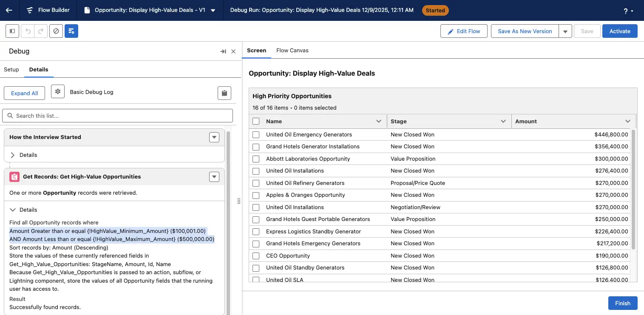Dock the Debug panel arrow icon
Viewport: 644px width, 315px height.
point(223,51)
